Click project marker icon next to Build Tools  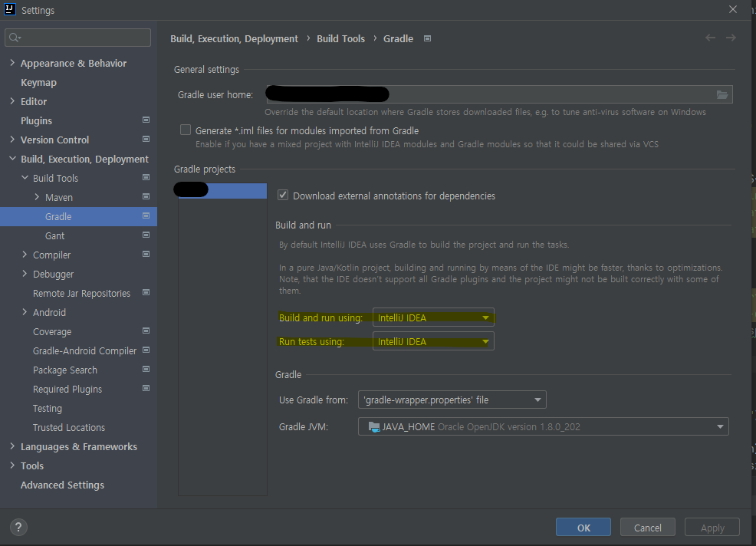click(146, 177)
